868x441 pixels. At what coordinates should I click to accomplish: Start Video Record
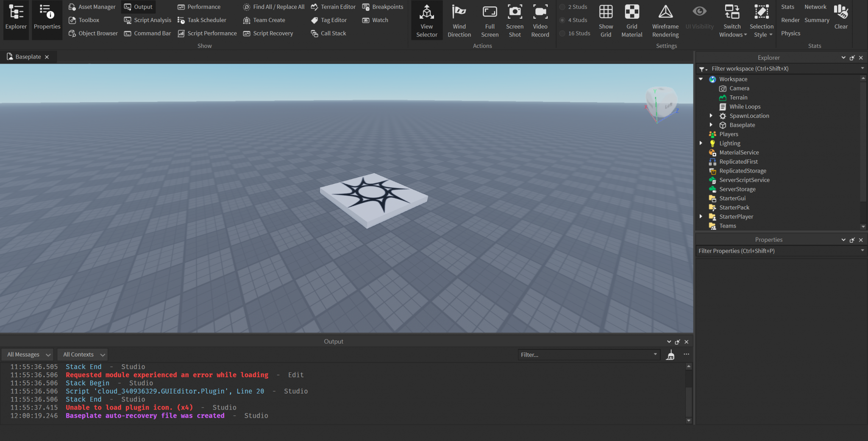click(540, 20)
